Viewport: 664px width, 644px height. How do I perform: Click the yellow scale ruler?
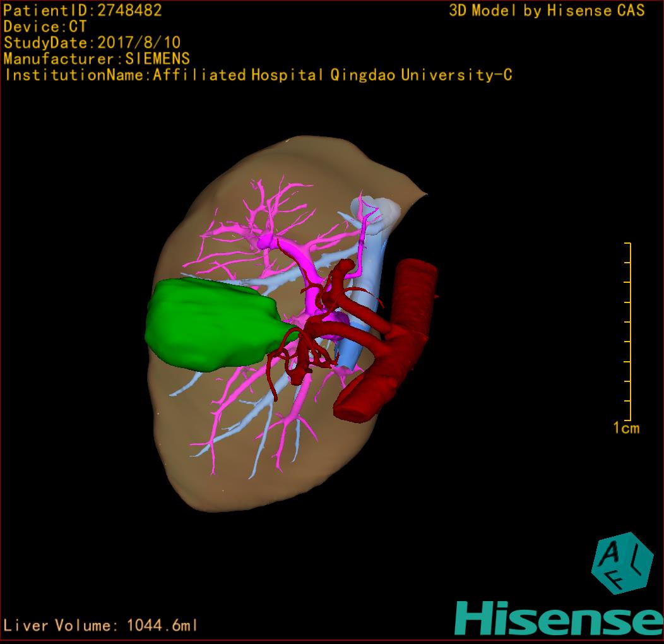click(x=628, y=331)
